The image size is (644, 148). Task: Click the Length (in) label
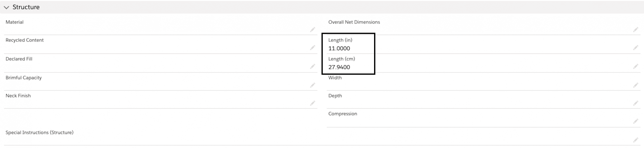(x=340, y=40)
